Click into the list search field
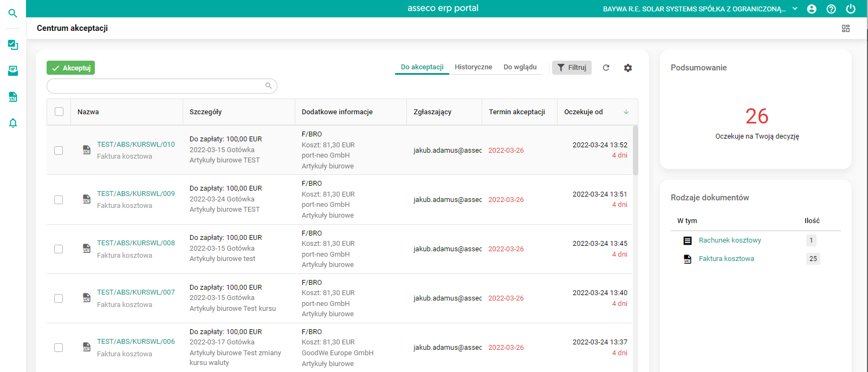The height and width of the screenshot is (372, 868). [157, 86]
